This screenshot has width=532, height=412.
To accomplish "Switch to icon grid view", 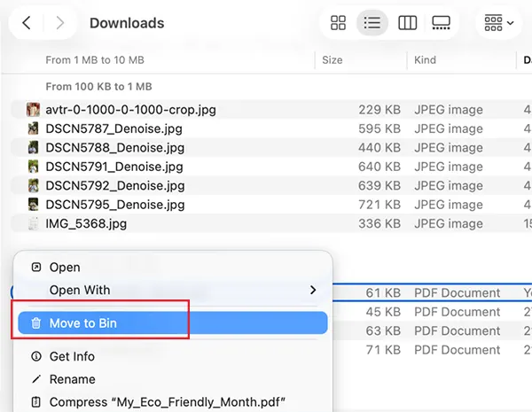I will click(338, 23).
